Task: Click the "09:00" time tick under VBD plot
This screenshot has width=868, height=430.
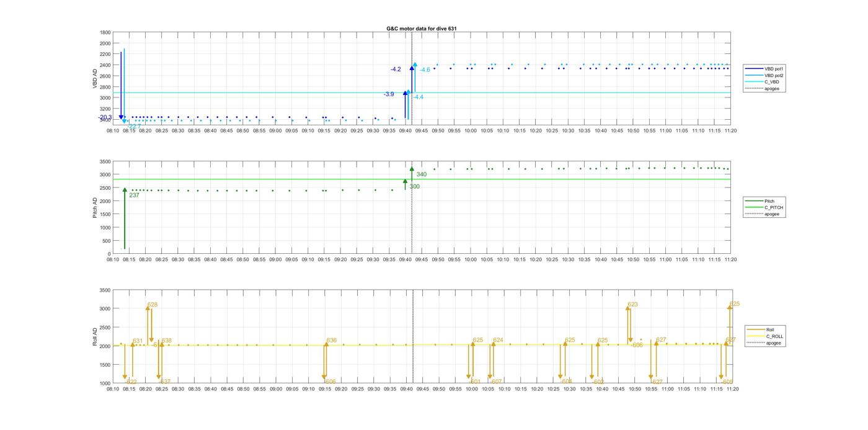Action: (x=275, y=130)
